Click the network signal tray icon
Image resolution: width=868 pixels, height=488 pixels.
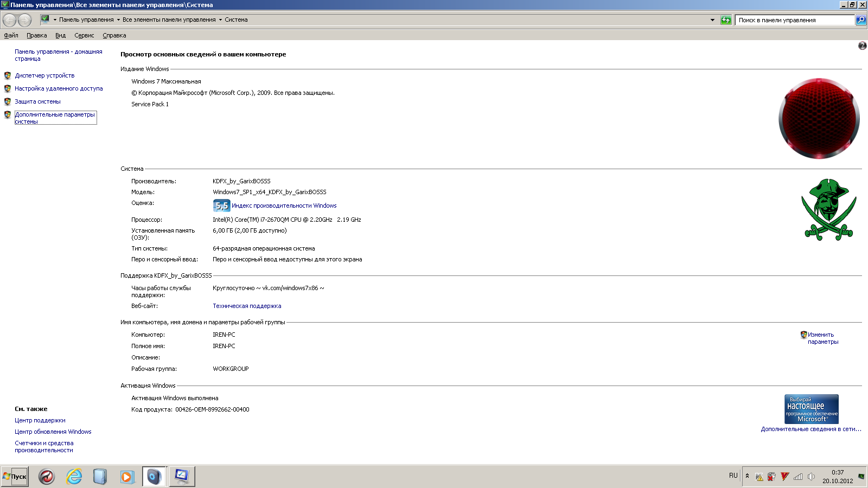[x=798, y=477]
